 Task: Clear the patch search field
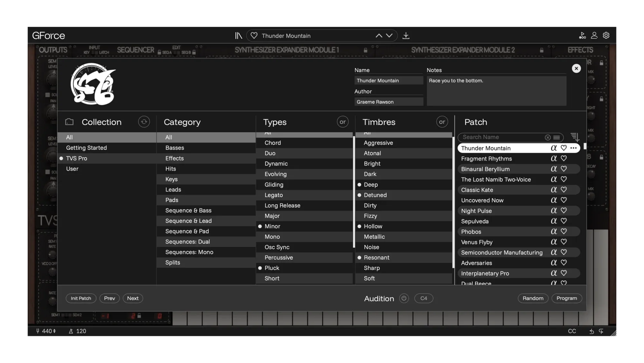tap(547, 137)
